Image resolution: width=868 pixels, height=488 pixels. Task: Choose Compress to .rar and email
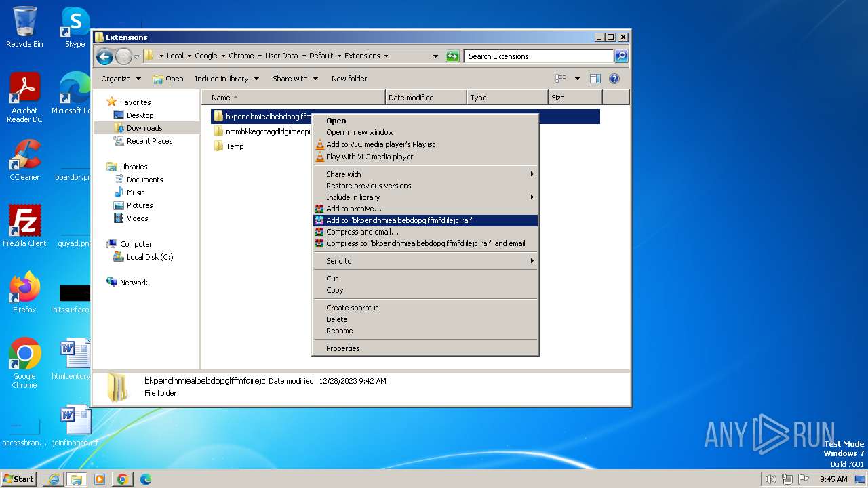coord(425,243)
